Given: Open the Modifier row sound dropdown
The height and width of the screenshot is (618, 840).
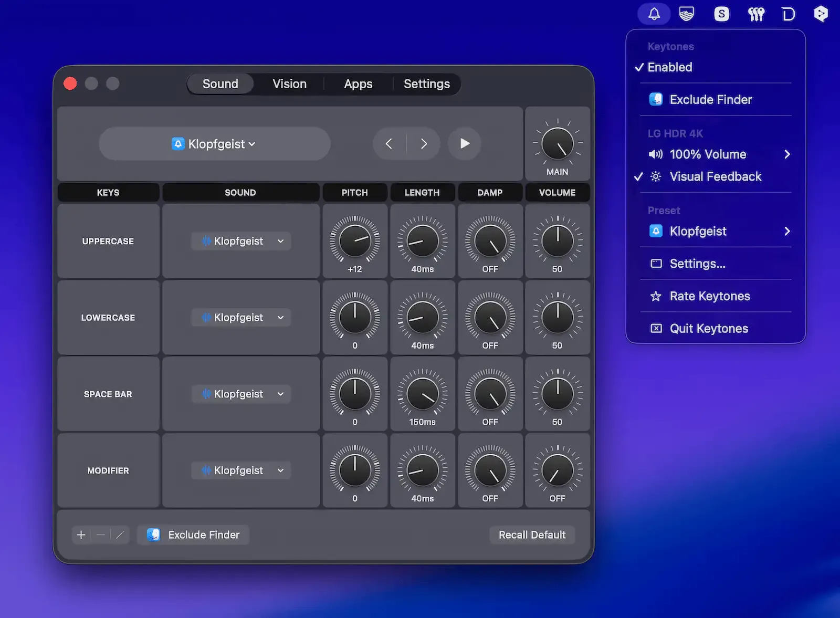Looking at the screenshot, I should click(241, 470).
